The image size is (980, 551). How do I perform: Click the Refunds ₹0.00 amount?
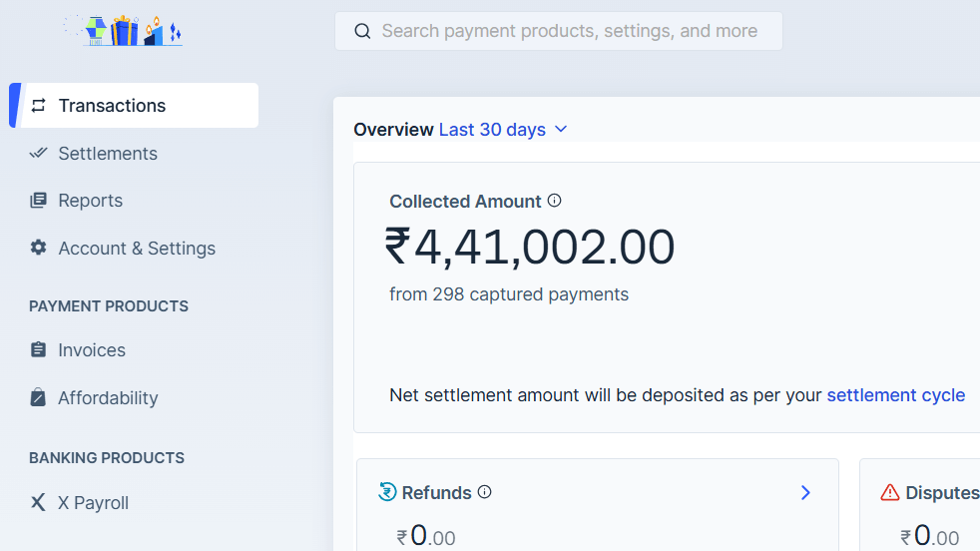[426, 536]
